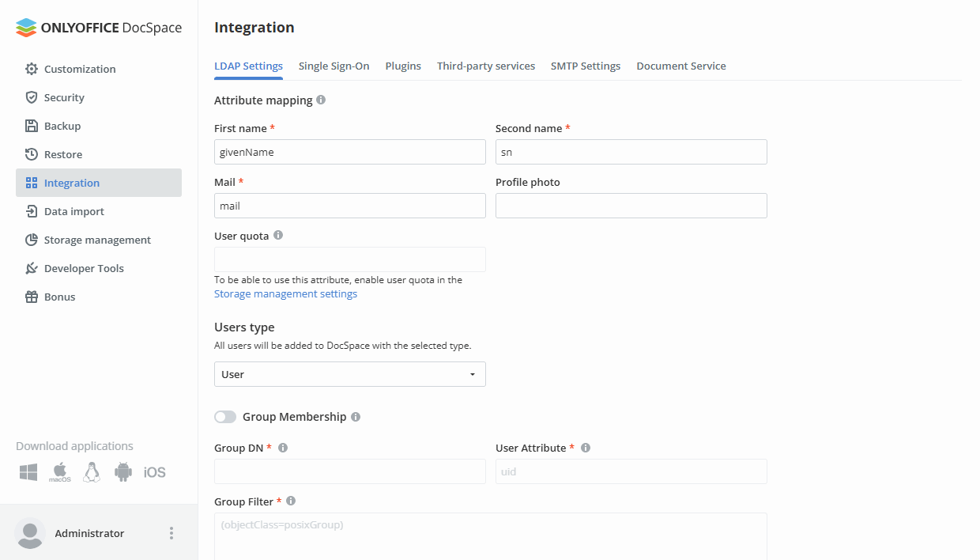The image size is (980, 560).
Task: Click the User quota info icon
Action: (277, 234)
